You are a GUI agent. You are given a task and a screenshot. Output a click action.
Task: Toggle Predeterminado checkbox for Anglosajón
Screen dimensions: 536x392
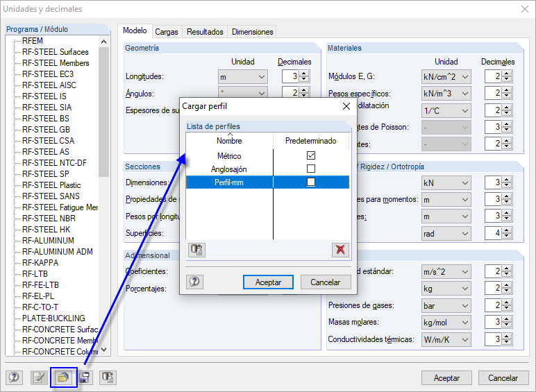[x=311, y=169]
